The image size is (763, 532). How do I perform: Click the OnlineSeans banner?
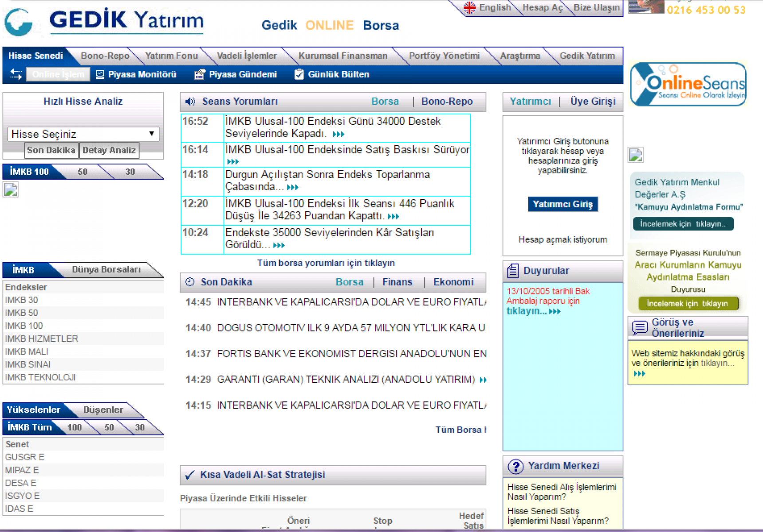coord(688,84)
